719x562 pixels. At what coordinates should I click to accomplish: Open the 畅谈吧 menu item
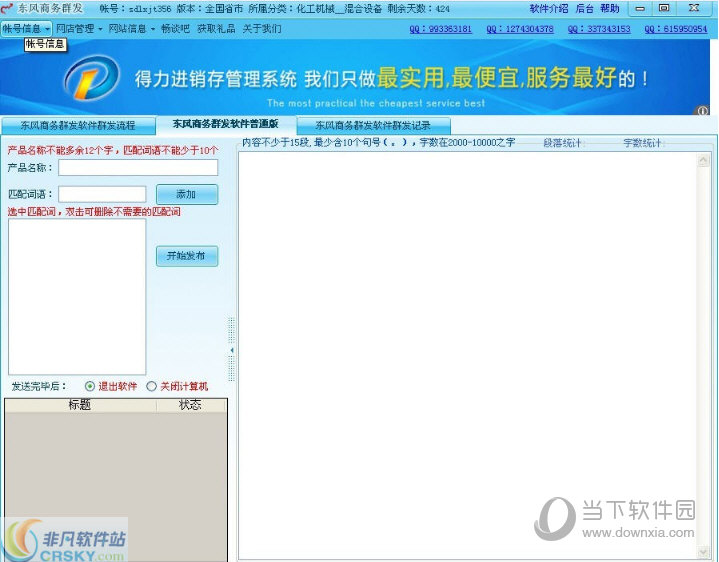[x=175, y=28]
